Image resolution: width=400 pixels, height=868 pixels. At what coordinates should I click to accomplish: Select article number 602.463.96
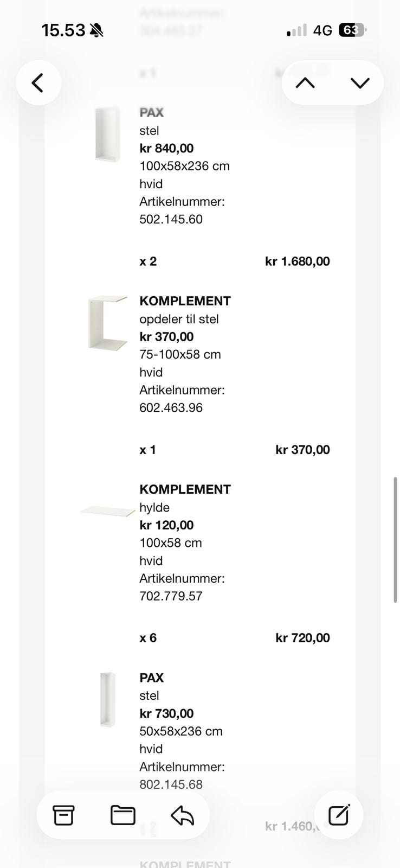tap(171, 407)
